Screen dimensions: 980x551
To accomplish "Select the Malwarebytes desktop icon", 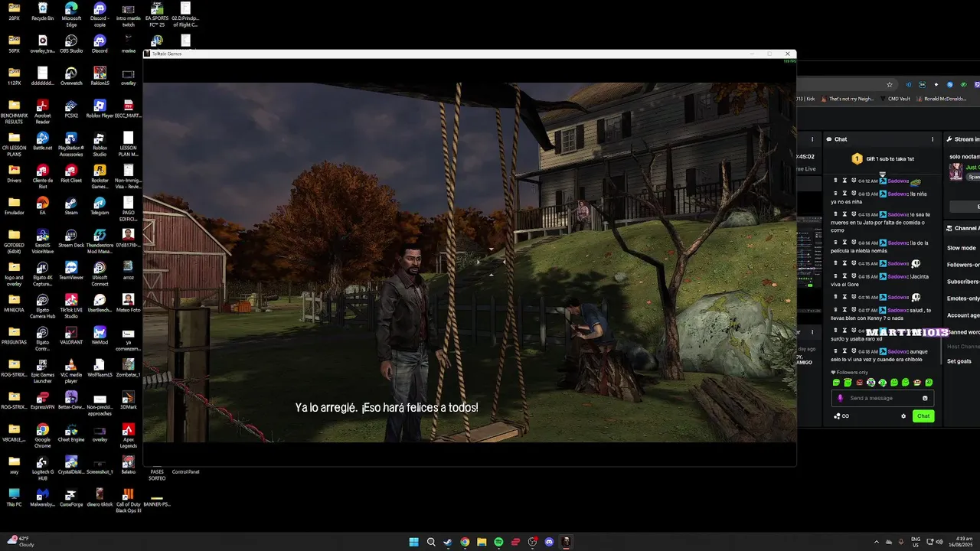I will [43, 497].
